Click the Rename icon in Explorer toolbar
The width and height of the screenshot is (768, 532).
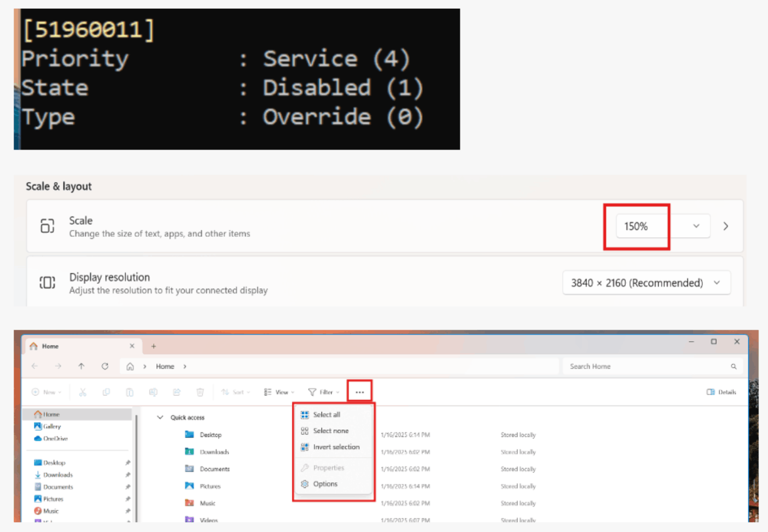click(153, 392)
